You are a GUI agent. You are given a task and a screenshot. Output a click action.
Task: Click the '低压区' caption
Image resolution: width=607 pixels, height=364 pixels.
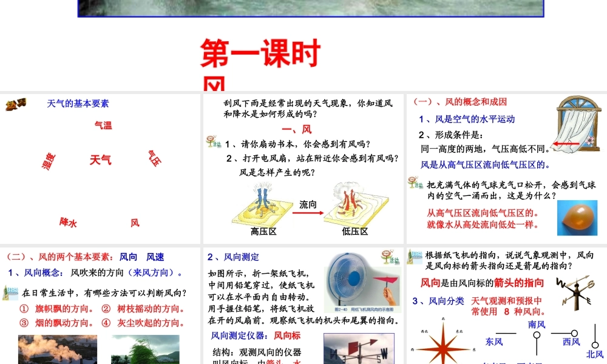tap(354, 231)
